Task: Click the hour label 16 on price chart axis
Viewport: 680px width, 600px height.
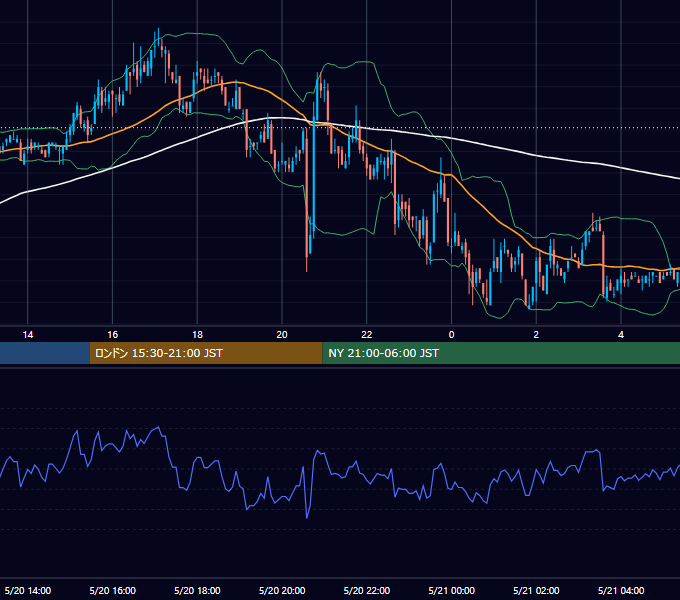Action: point(112,335)
